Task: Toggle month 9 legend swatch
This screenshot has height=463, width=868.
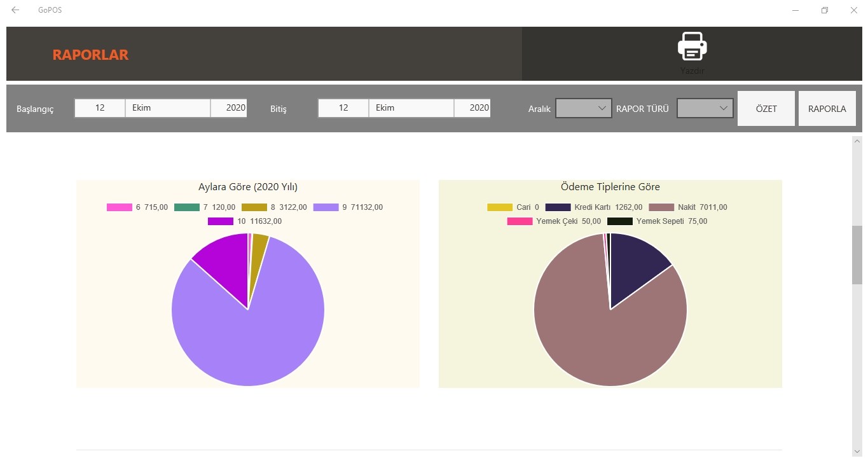Action: 326,207
